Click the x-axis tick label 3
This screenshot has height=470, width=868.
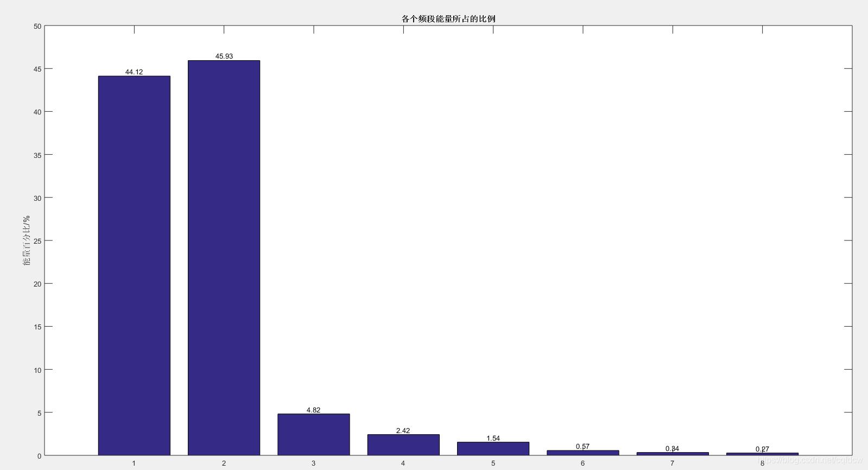coord(314,463)
